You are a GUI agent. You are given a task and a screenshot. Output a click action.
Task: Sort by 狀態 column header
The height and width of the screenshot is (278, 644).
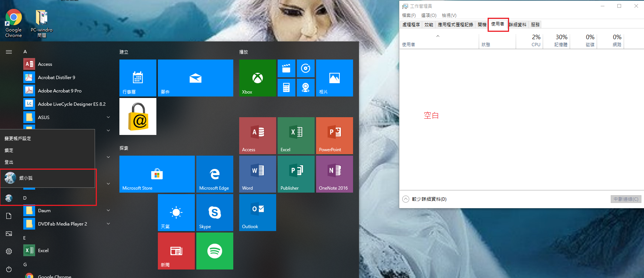tap(497, 41)
